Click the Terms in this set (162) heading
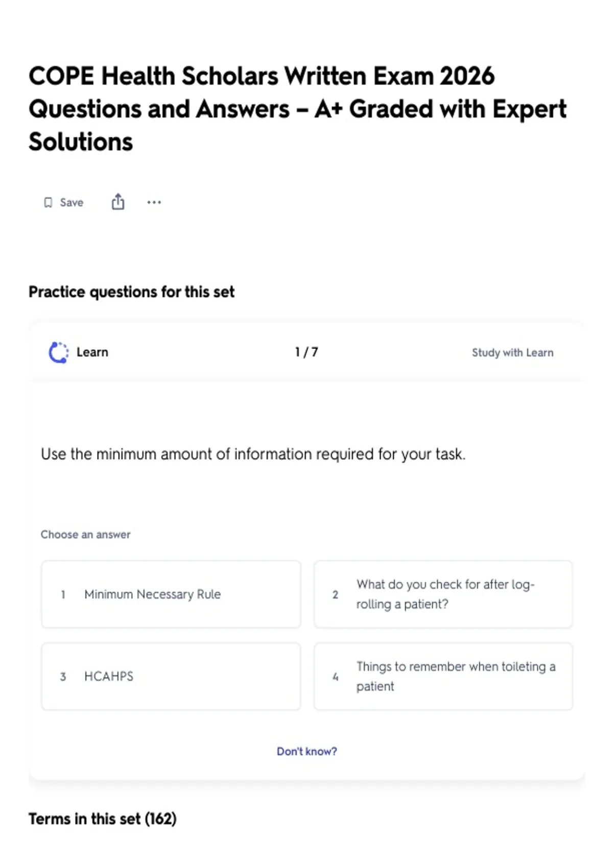 (103, 819)
